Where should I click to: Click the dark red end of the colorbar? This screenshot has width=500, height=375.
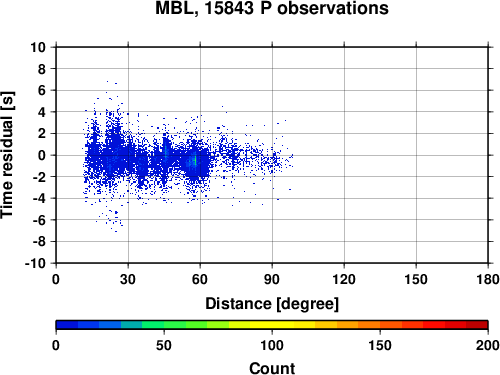[477, 325]
